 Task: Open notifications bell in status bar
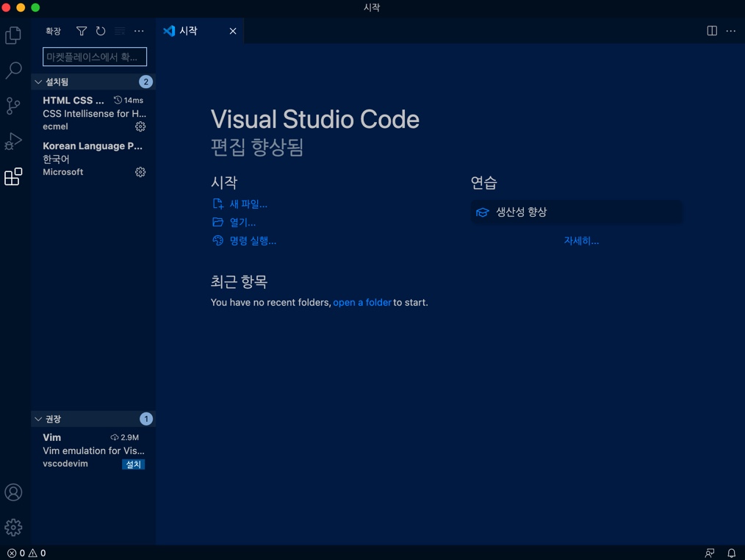click(x=732, y=553)
